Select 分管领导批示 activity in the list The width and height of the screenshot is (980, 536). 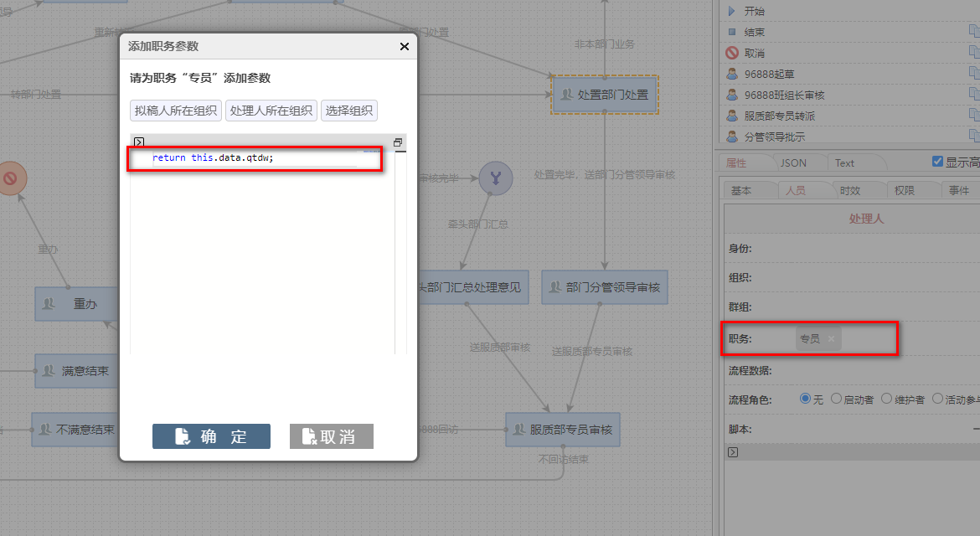pyautogui.click(x=774, y=137)
